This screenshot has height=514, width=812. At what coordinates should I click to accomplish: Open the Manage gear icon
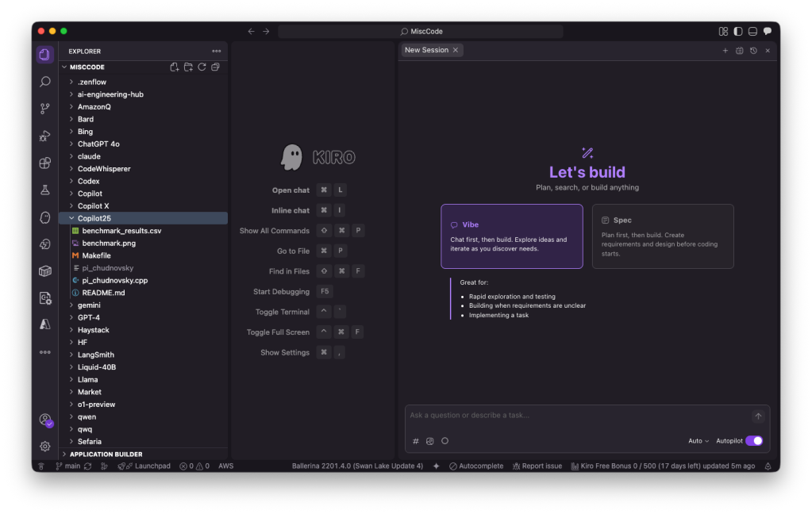coord(45,447)
